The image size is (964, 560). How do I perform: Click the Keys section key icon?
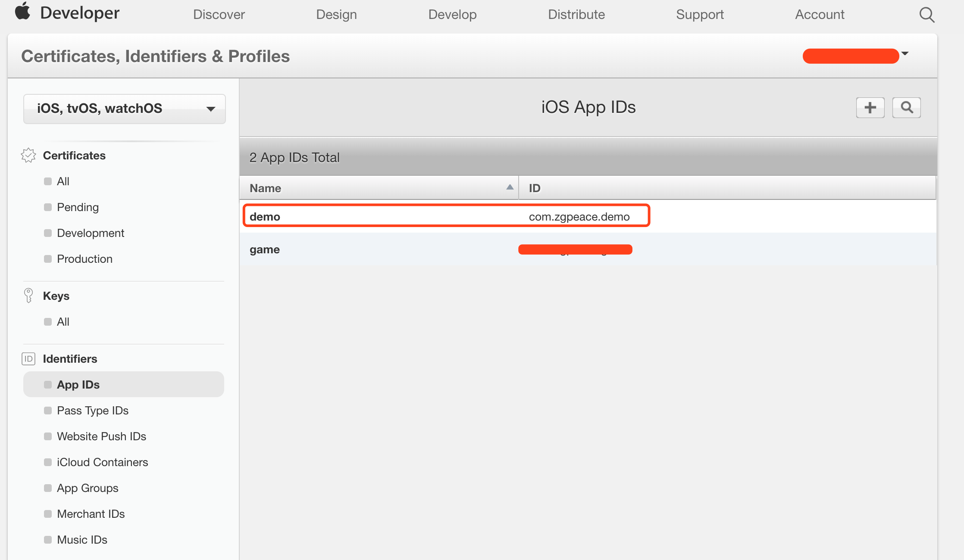coord(28,296)
